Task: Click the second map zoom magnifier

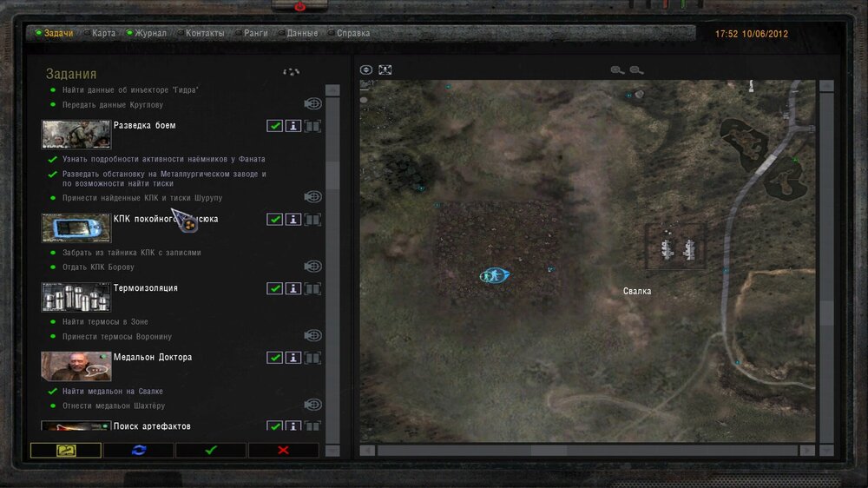Action: 636,69
